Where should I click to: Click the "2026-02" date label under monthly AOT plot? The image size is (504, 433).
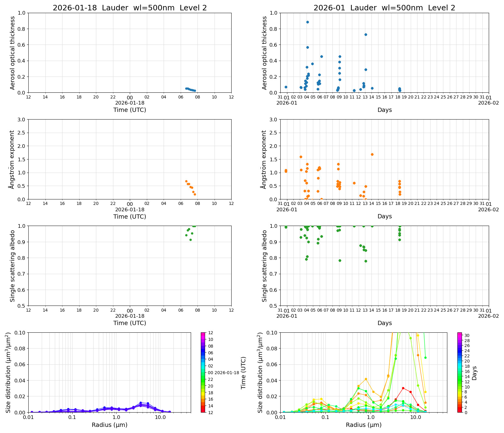pos(488,103)
